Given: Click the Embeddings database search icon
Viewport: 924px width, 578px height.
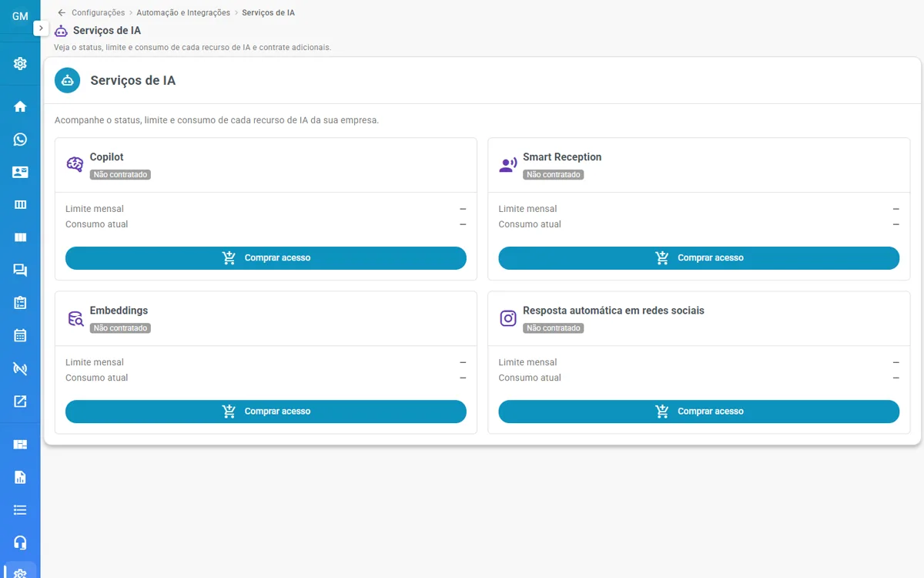Looking at the screenshot, I should pos(75,318).
